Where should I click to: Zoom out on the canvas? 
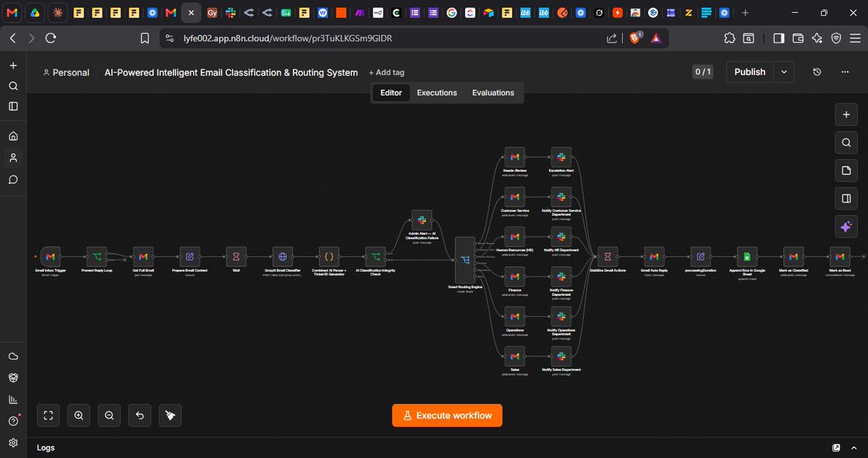click(x=109, y=415)
